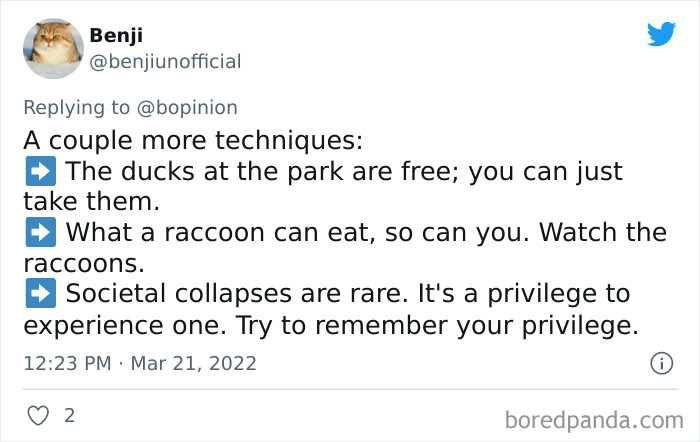Open the Benji display name profile link
This screenshot has width=700, height=442.
(x=116, y=35)
